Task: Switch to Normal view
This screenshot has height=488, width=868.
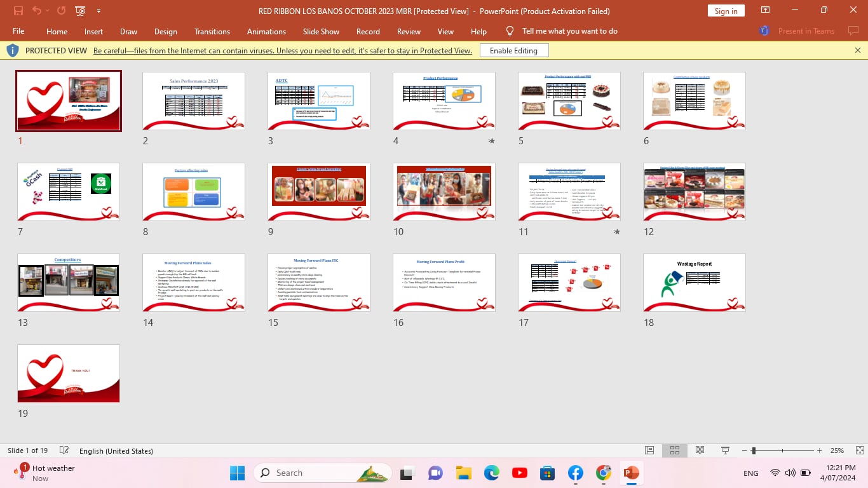Action: pos(649,451)
